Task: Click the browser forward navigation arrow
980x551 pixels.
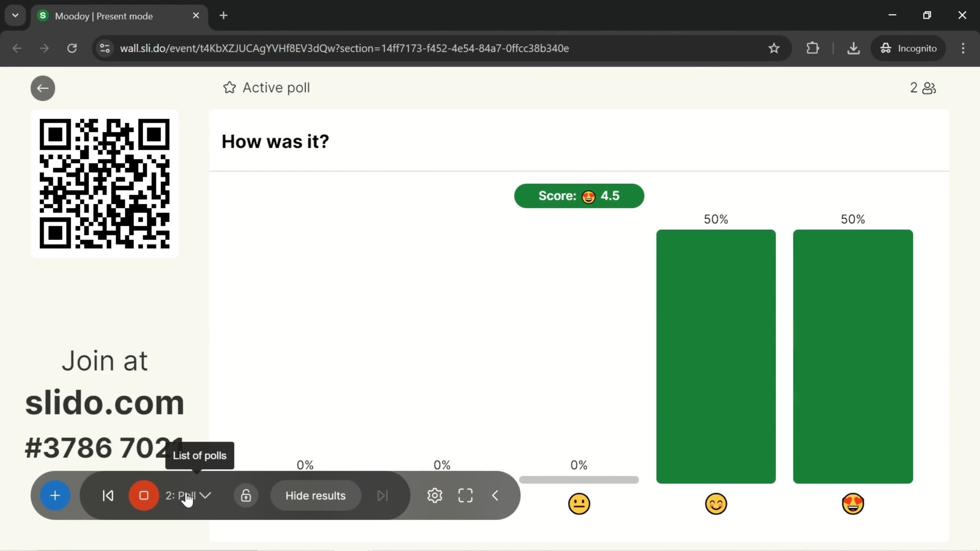Action: tap(44, 48)
